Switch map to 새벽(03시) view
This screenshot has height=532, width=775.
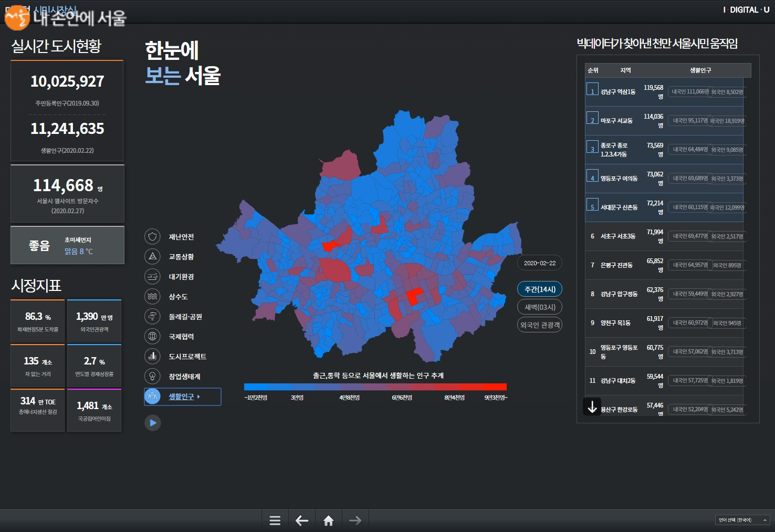(540, 307)
